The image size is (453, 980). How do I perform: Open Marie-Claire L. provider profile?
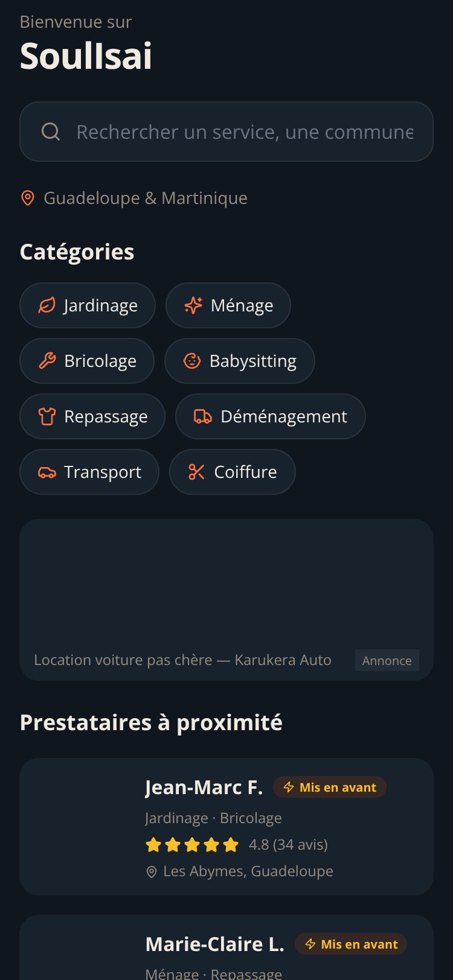point(226,947)
